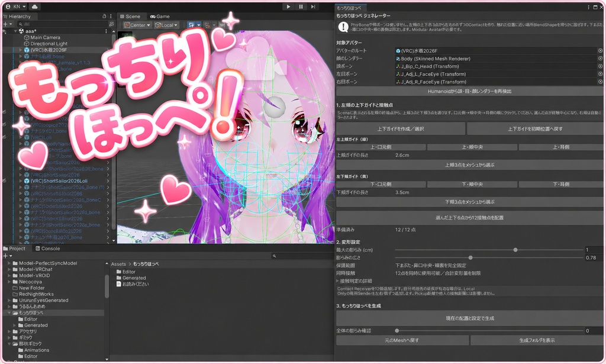Select 下・耳側 guide point
The width and height of the screenshot is (606, 364).
[561, 184]
